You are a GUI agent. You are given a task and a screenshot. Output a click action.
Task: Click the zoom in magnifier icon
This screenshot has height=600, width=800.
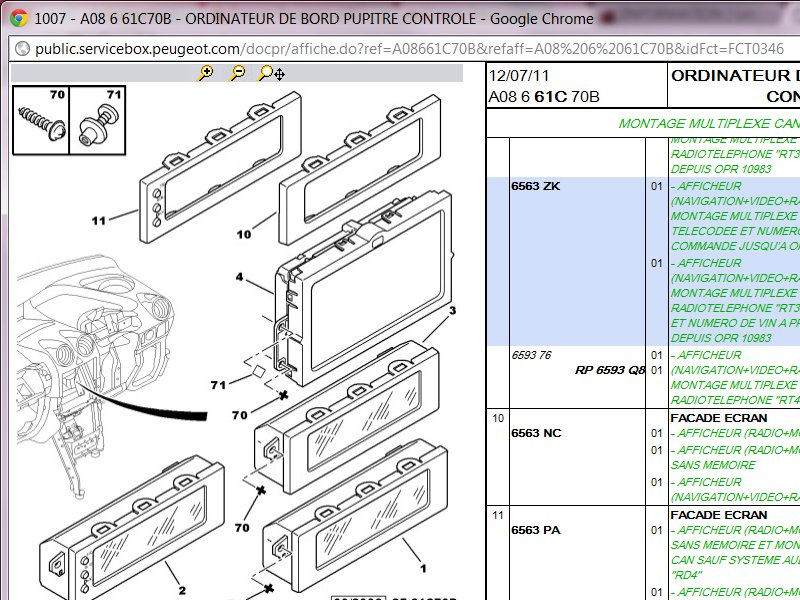pyautogui.click(x=206, y=73)
